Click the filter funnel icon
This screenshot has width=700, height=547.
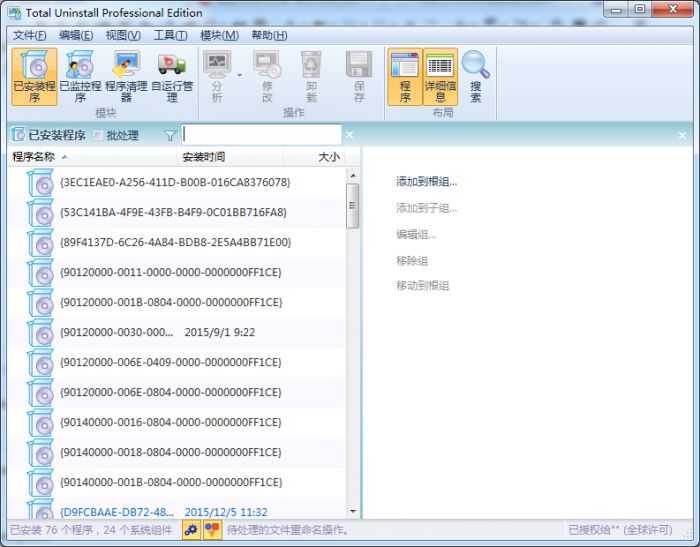point(170,135)
